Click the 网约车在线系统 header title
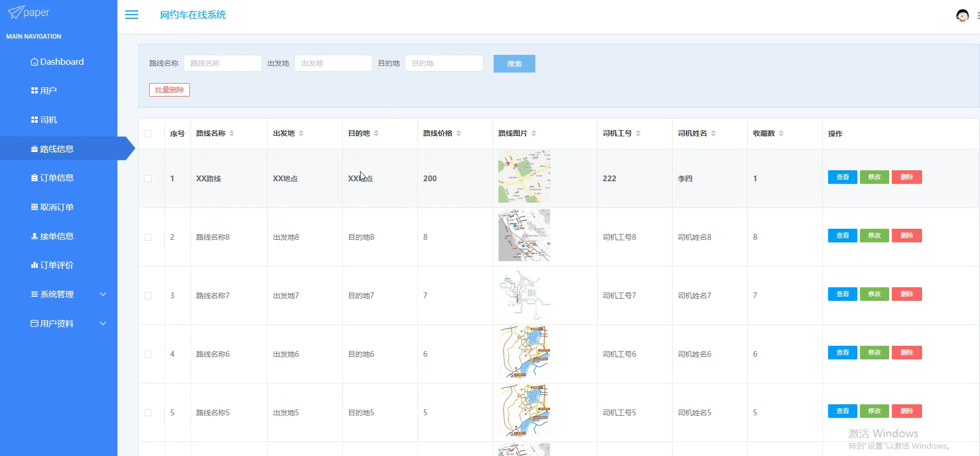The height and width of the screenshot is (456, 980). point(193,15)
